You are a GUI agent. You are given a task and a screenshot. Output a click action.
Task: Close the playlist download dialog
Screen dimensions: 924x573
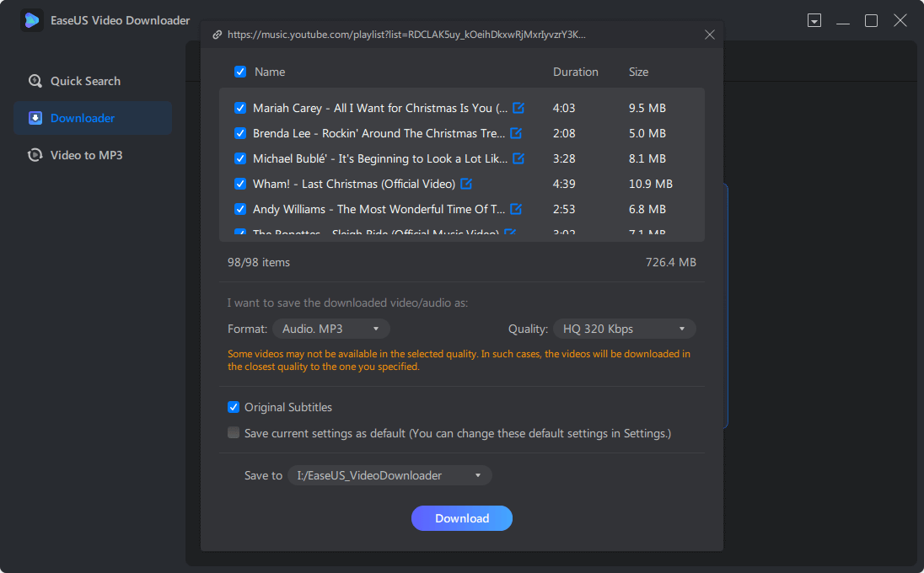(x=709, y=35)
